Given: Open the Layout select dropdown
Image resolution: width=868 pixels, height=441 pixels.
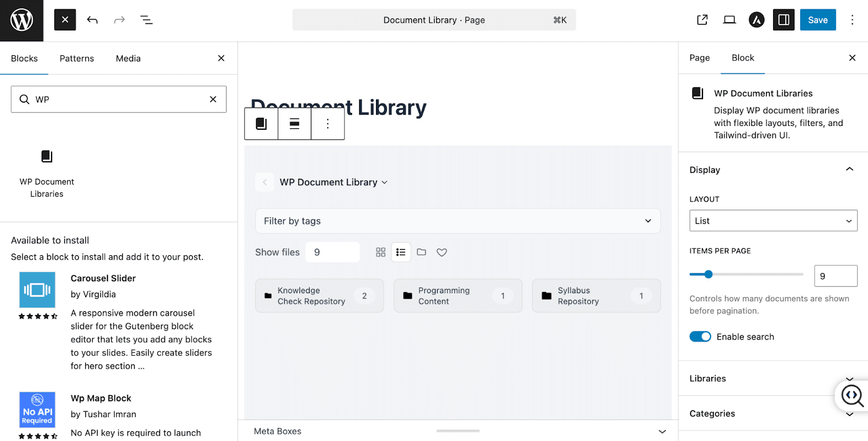Looking at the screenshot, I should coord(773,221).
